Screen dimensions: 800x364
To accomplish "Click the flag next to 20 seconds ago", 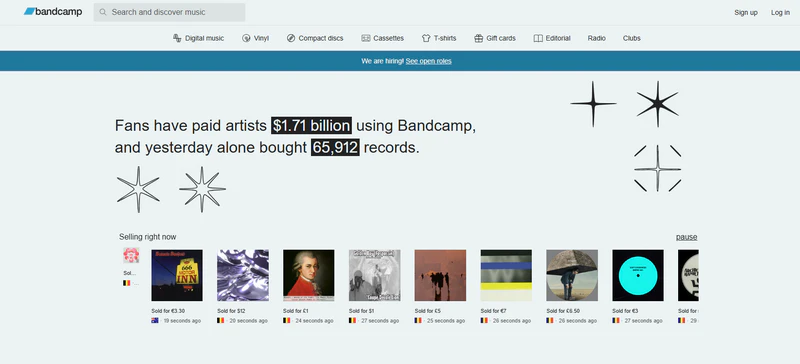I will [220, 321].
